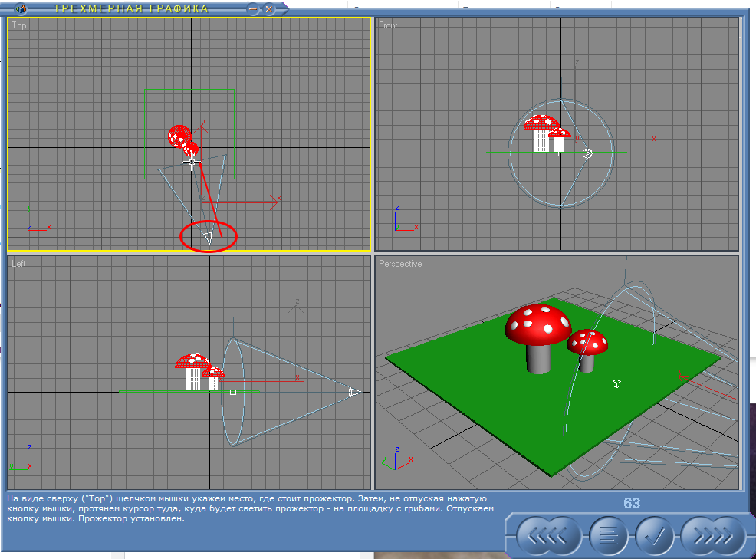
Task: Click the crosshair cursor in the Top viewport
Action: coord(192,163)
